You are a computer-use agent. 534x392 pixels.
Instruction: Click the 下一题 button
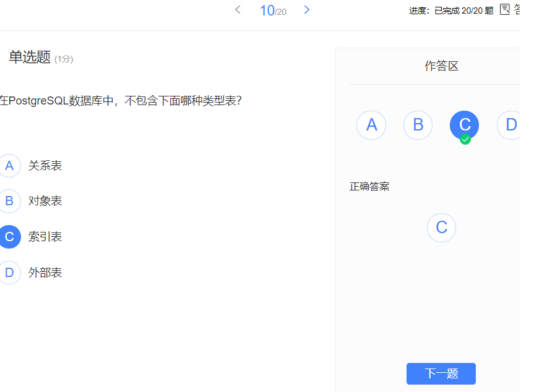441,373
